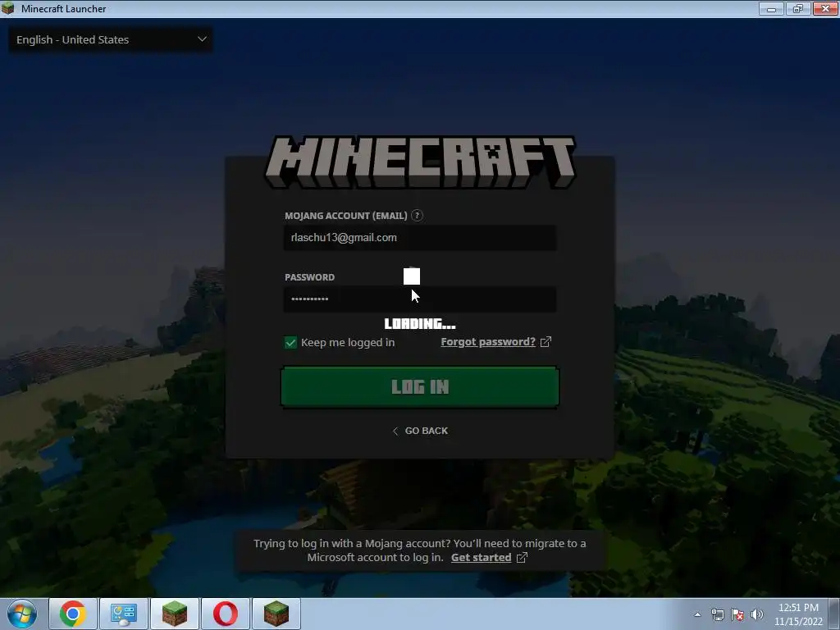The height and width of the screenshot is (630, 840).
Task: Open the Windows Start menu orb
Action: coord(22,614)
